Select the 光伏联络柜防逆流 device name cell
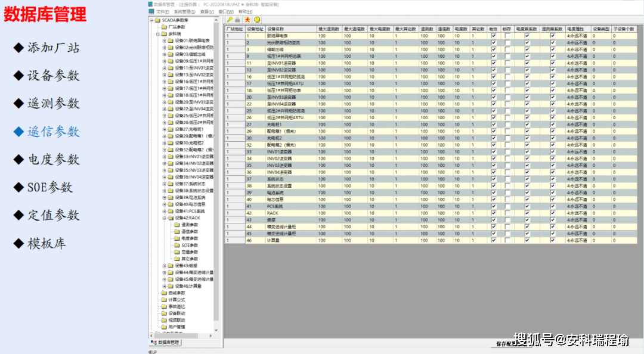Image resolution: width=644 pixels, height=354 pixels. click(x=291, y=43)
